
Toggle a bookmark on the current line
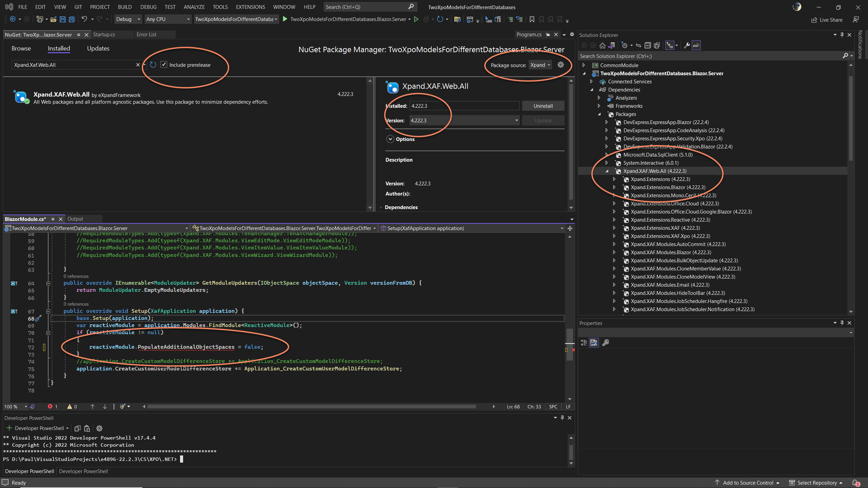pyautogui.click(x=531, y=19)
